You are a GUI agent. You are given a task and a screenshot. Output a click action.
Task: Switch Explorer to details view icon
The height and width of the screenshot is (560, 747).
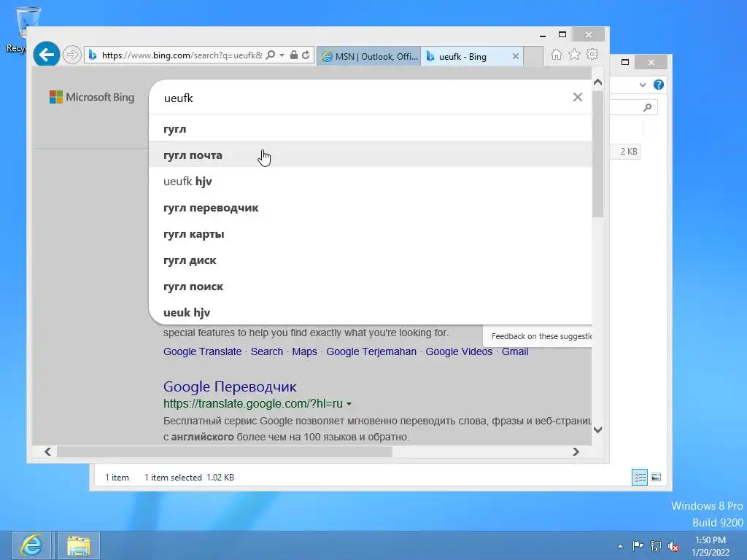click(x=639, y=477)
